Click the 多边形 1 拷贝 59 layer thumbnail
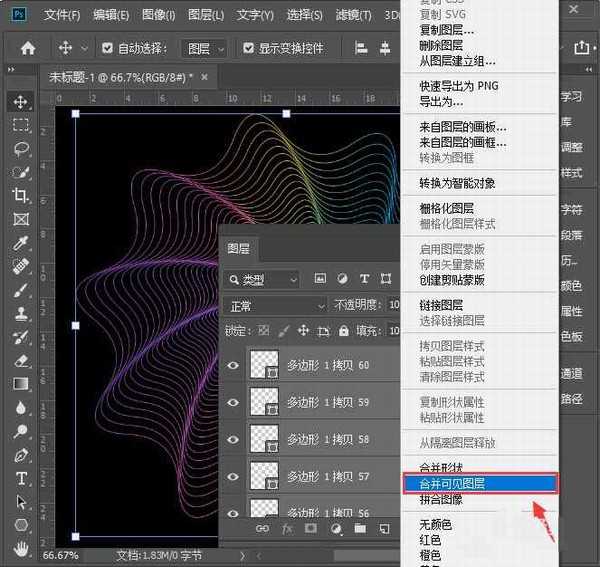This screenshot has width=600, height=567. (264, 402)
